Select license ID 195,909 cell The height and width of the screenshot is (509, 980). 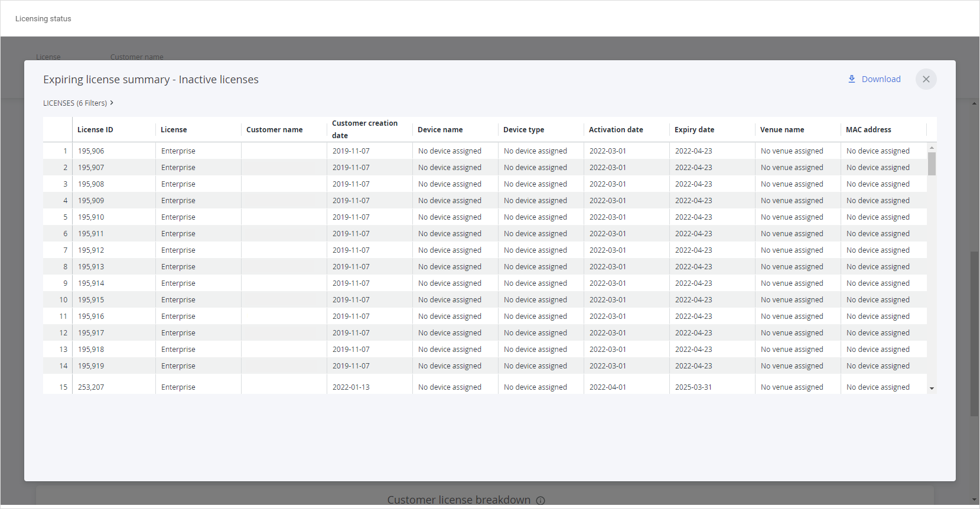(114, 201)
